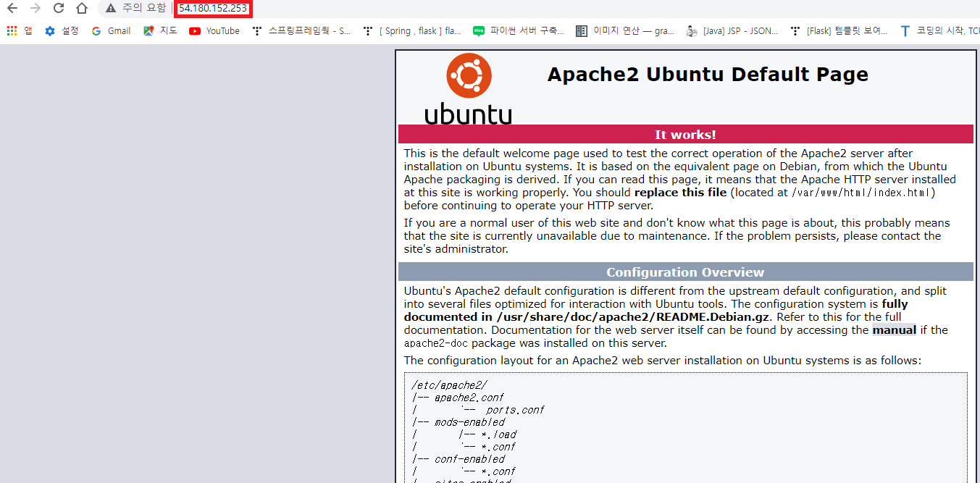Image resolution: width=980 pixels, height=483 pixels.
Task: Click the 주의 요함 security label
Action: coord(143,8)
